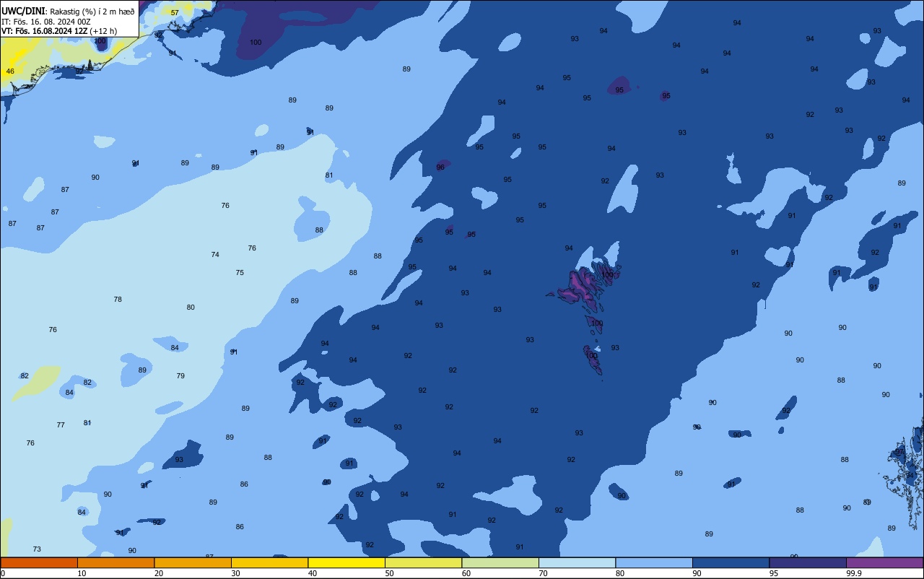
Task: Click the '40' tick label on the color scale
Action: tap(312, 573)
